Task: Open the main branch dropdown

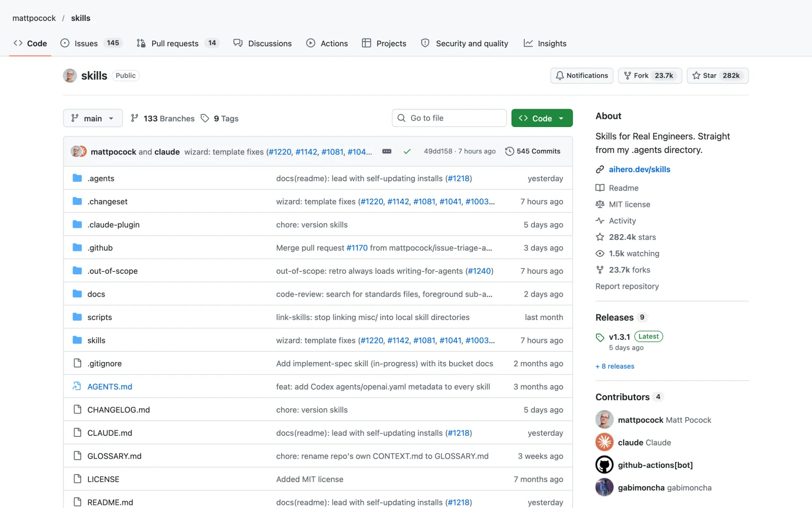Action: [93, 118]
